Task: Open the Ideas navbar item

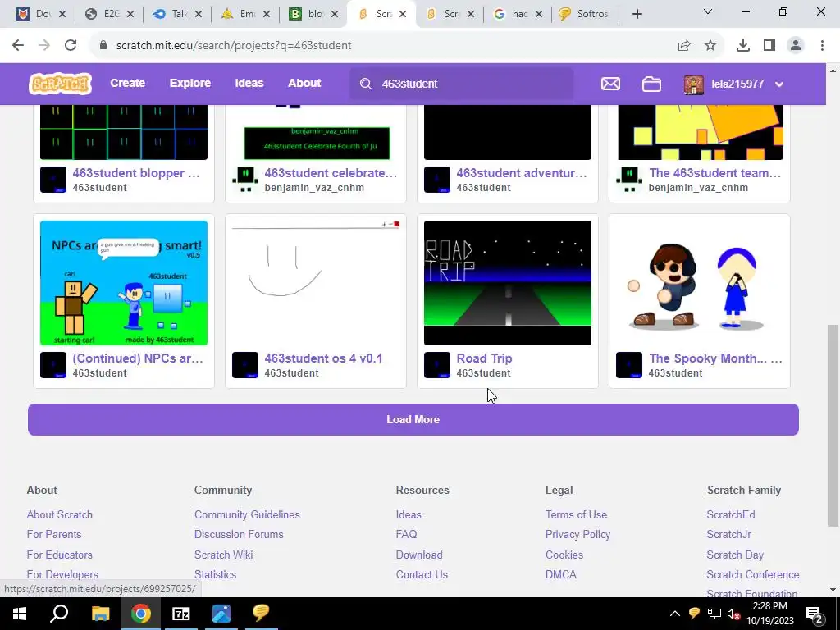Action: pos(249,83)
